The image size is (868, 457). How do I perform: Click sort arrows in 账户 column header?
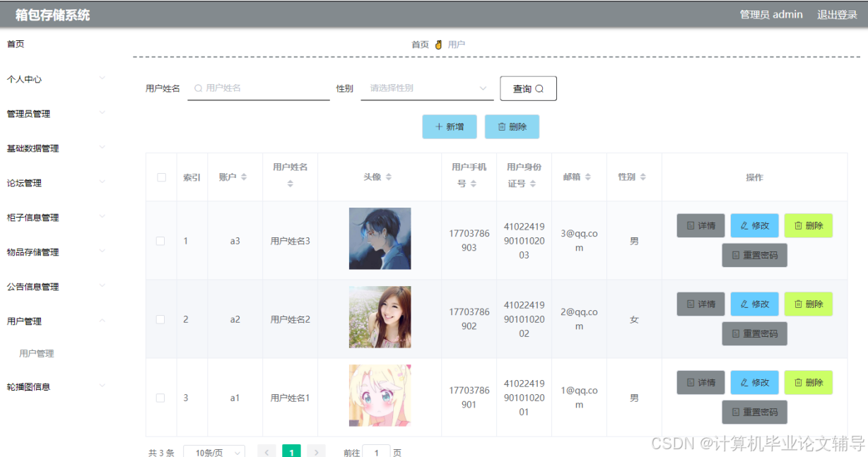(244, 177)
